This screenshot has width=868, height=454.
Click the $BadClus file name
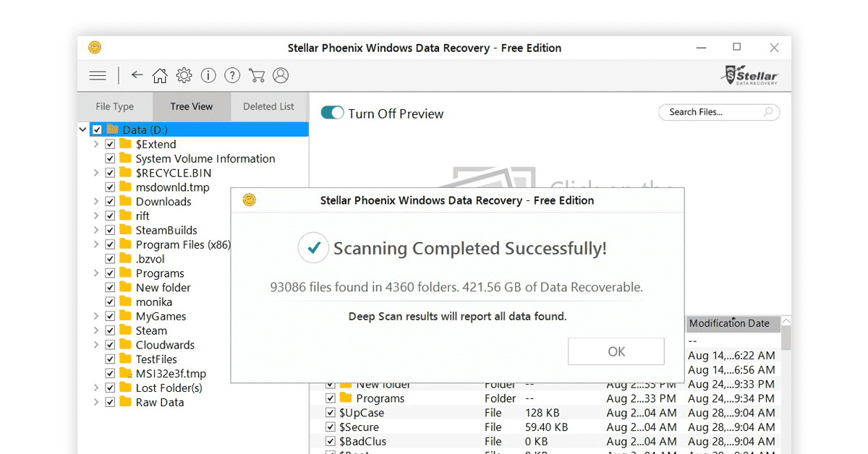pos(362,441)
